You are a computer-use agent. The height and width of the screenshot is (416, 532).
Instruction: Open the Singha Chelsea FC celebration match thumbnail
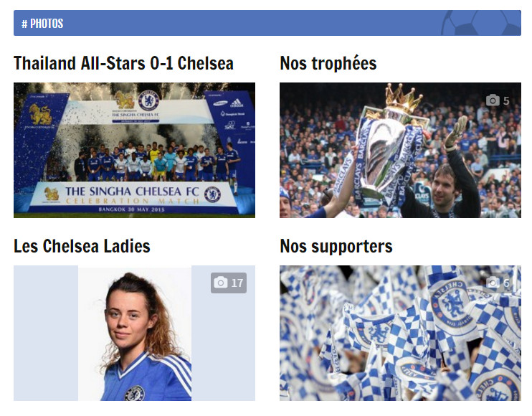[134, 150]
